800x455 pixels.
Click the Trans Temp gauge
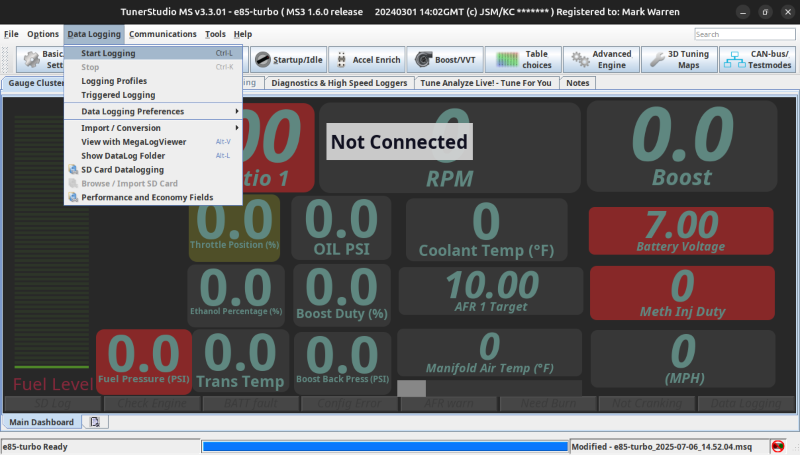(x=240, y=362)
